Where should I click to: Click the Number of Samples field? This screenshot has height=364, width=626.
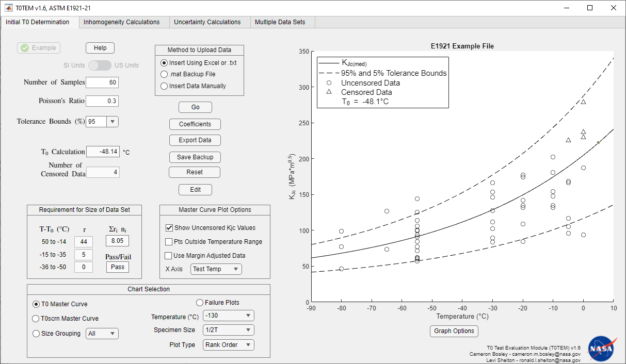click(102, 82)
